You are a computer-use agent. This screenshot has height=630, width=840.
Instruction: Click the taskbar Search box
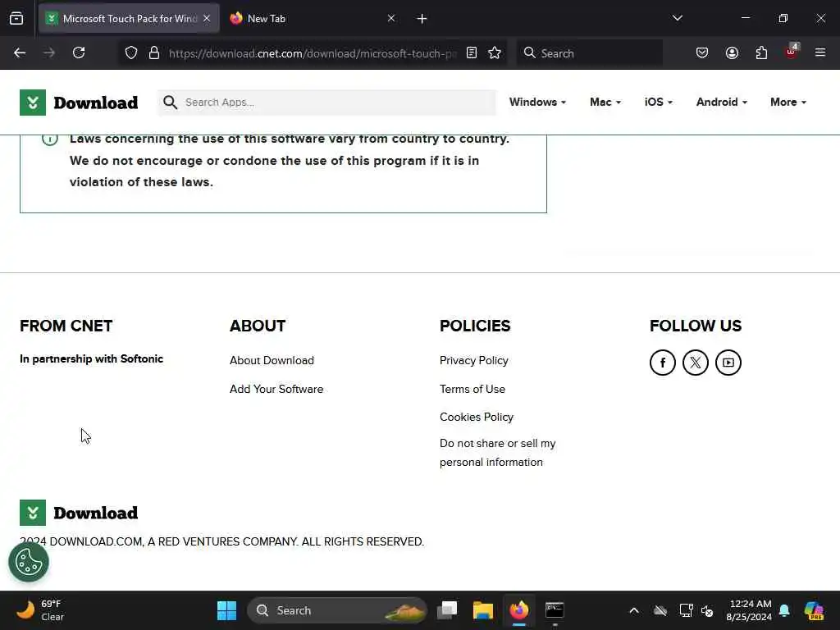coord(337,610)
